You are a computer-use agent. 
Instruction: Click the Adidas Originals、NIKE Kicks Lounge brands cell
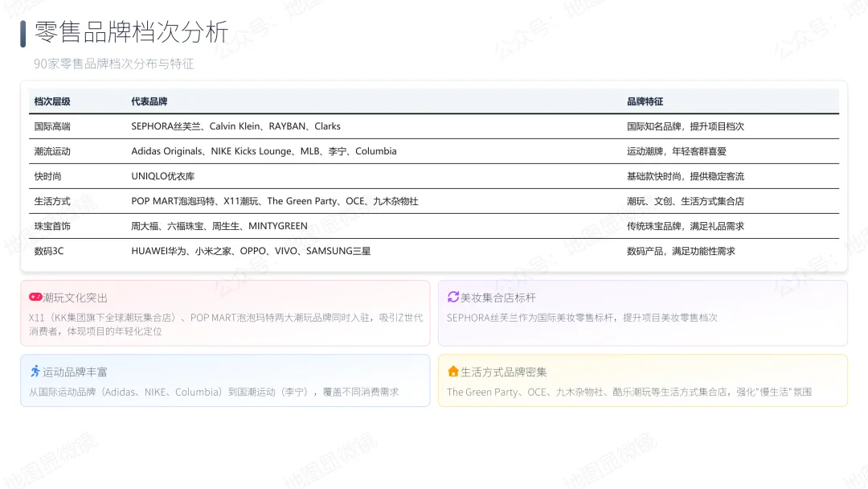pos(264,151)
